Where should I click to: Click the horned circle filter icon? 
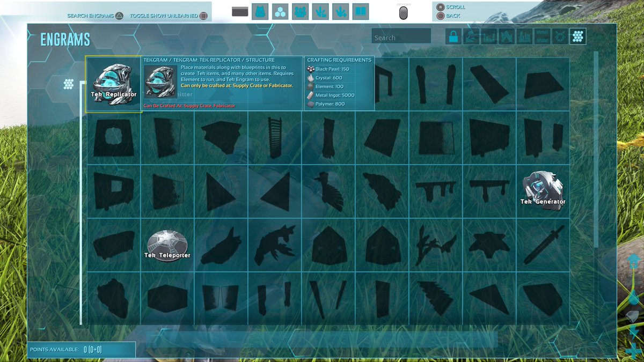click(x=560, y=36)
